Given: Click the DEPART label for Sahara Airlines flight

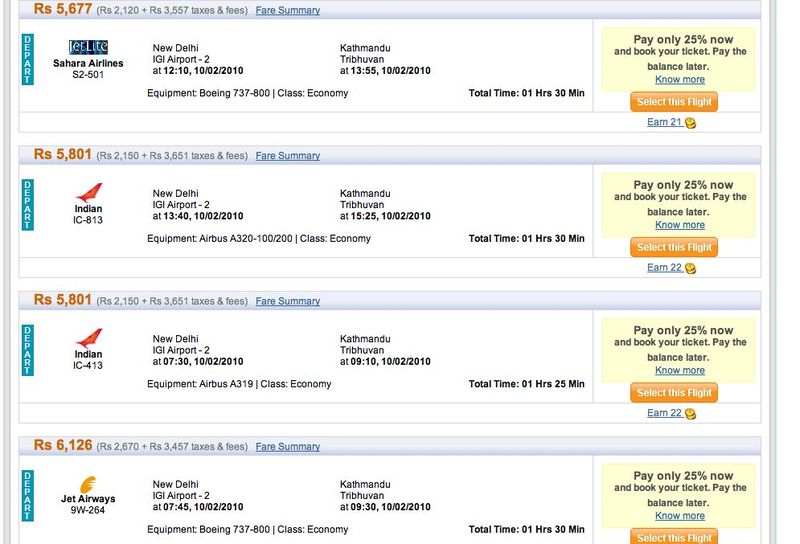Looking at the screenshot, I should [28, 59].
